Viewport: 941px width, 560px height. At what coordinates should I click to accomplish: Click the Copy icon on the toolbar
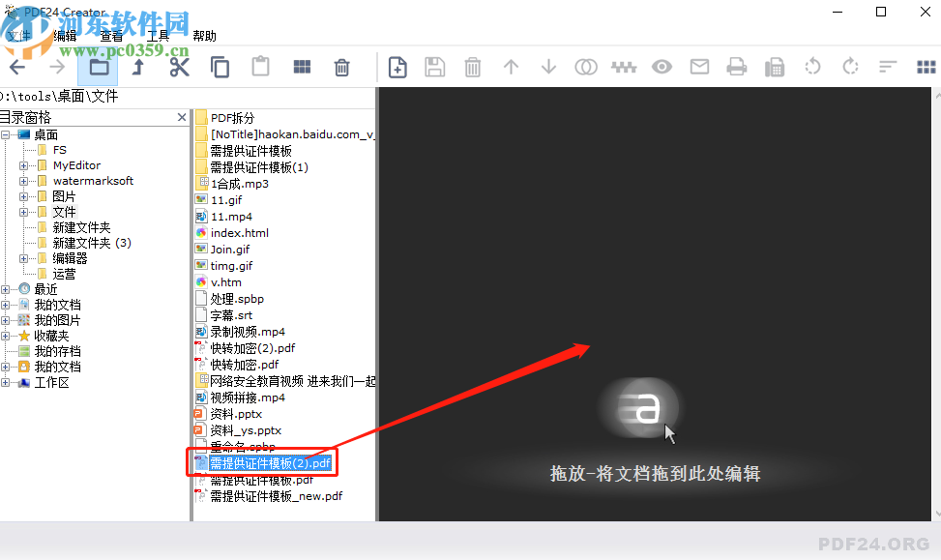point(220,67)
